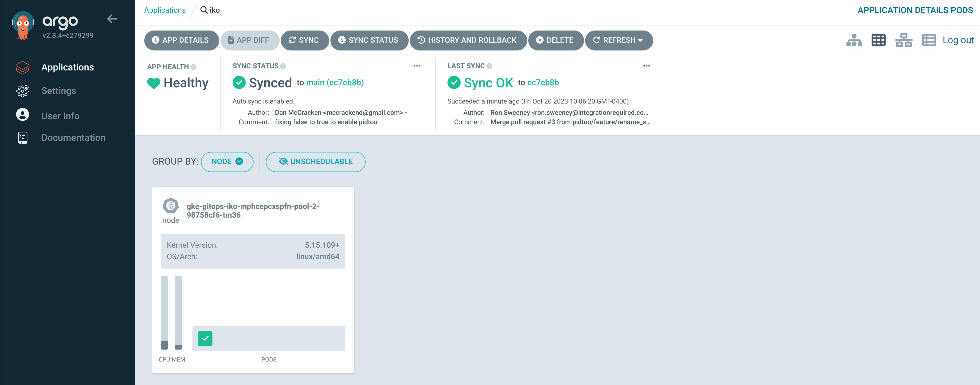Open Last Sync three-dot menu

pos(646,66)
